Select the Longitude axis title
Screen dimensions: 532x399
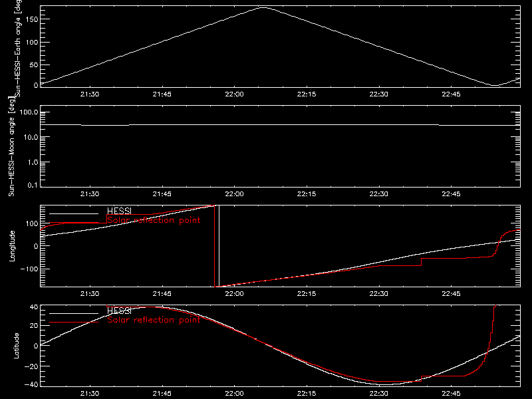(x=12, y=246)
